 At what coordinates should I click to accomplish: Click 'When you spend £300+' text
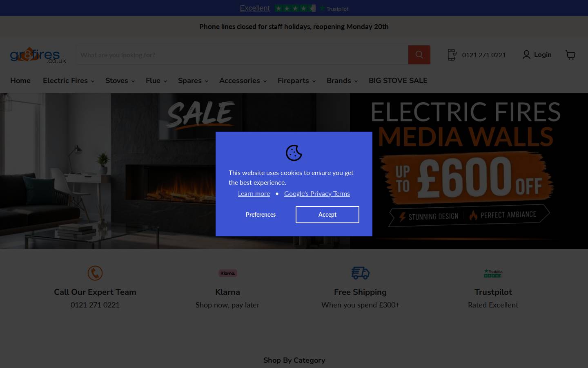pos(361,305)
